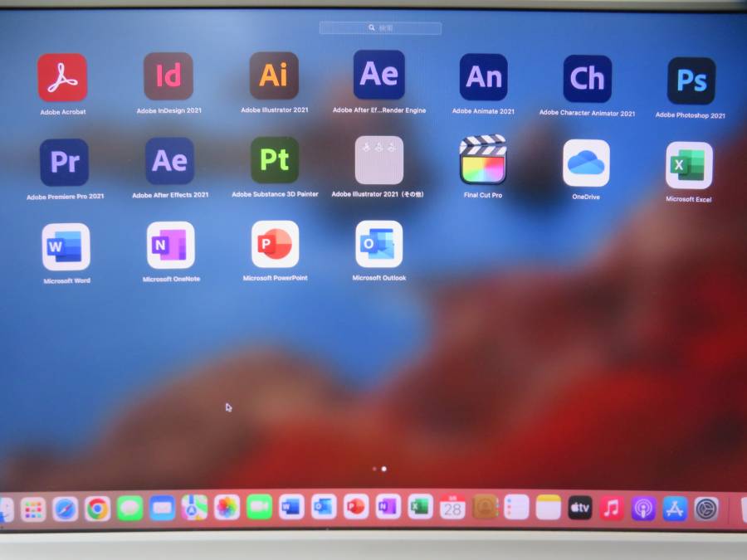Open Microsoft PowerPoint from Launchpad grid
This screenshot has width=747, height=560.
coord(276,244)
